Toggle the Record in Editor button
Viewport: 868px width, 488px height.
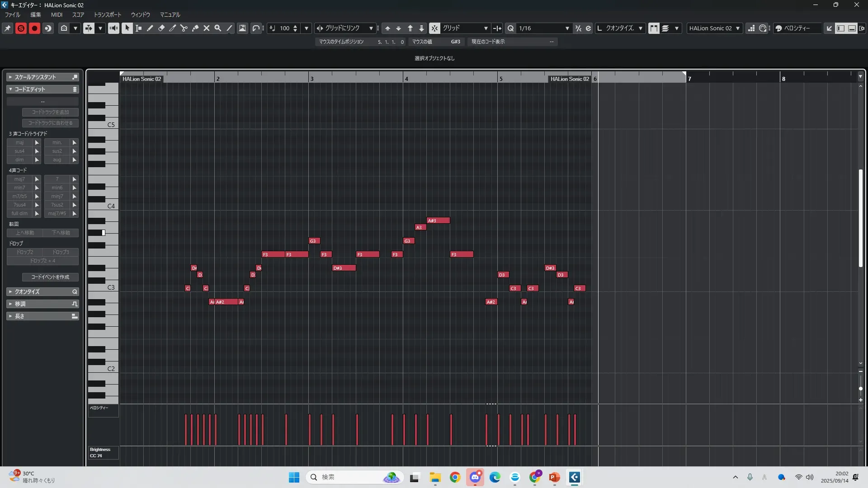coord(34,28)
